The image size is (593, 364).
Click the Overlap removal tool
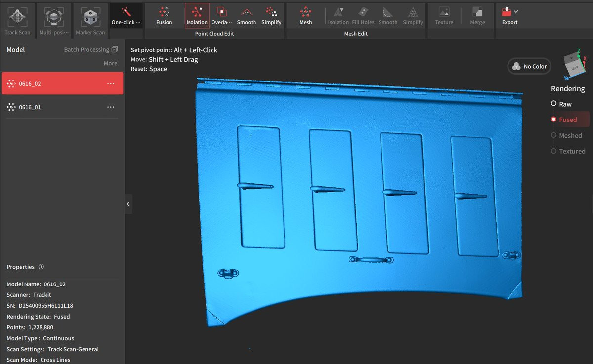click(221, 15)
